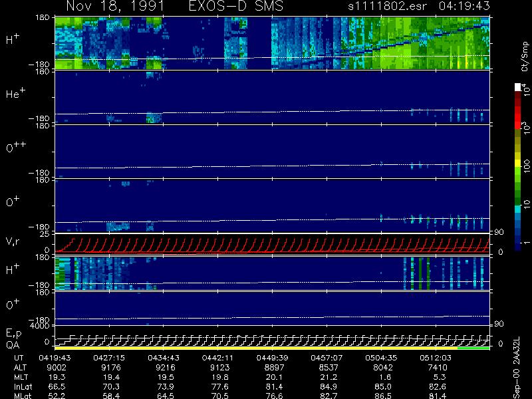Image resolution: width=532 pixels, height=399 pixels.
Task: Click UT tick value '0442:11'
Action: coord(218,358)
